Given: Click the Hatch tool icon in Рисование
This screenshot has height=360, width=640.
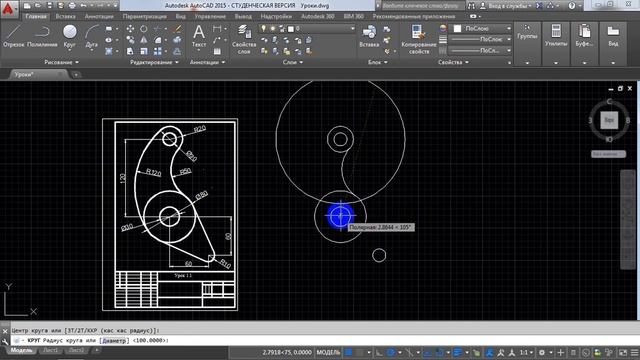Looking at the screenshot, I should [109, 51].
